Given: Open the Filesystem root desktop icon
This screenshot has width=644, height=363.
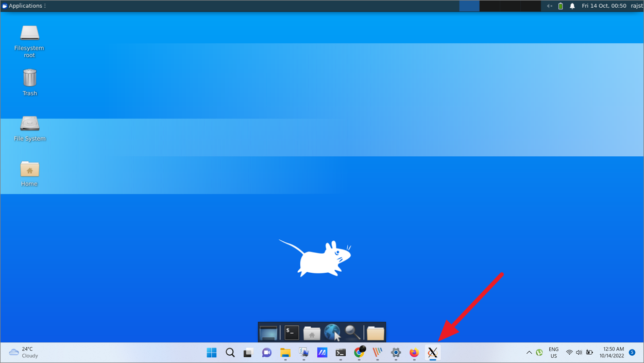Looking at the screenshot, I should pyautogui.click(x=29, y=41).
